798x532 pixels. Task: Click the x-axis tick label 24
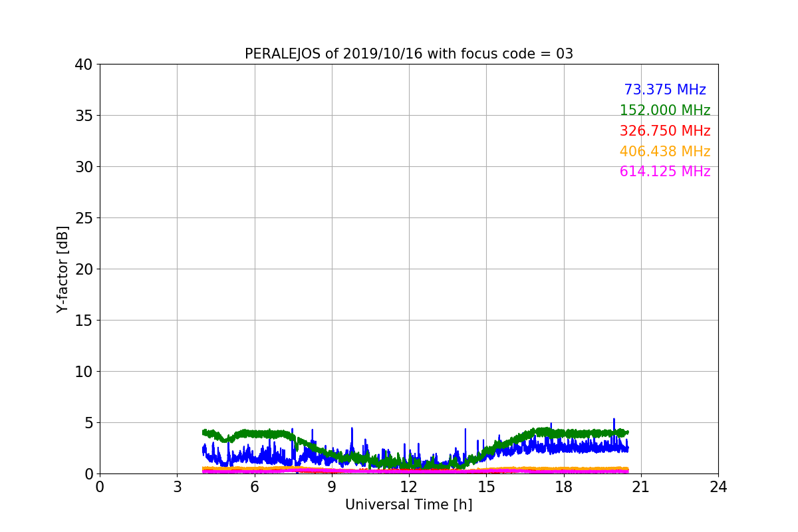[718, 487]
